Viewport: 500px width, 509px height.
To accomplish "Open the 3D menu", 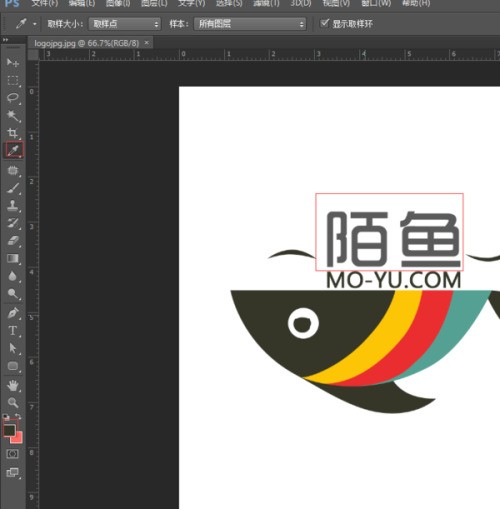I will pyautogui.click(x=301, y=3).
